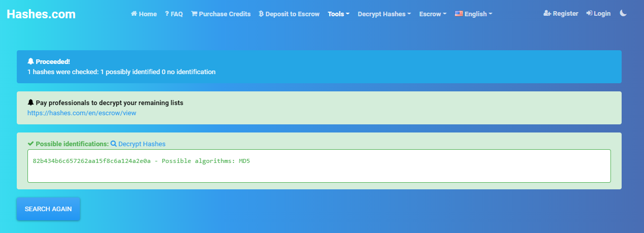This screenshot has height=233, width=644.
Task: Click inside the hash results text box
Action: (x=319, y=166)
